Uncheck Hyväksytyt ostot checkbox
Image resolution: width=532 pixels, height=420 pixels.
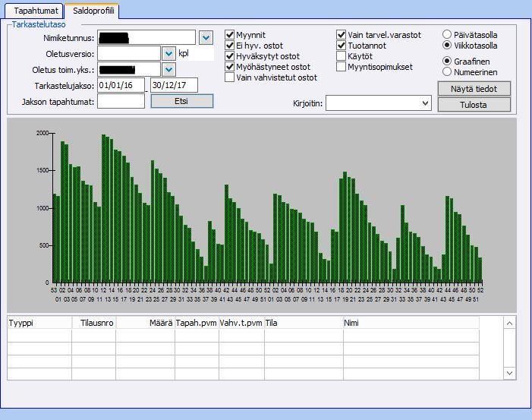tap(230, 56)
